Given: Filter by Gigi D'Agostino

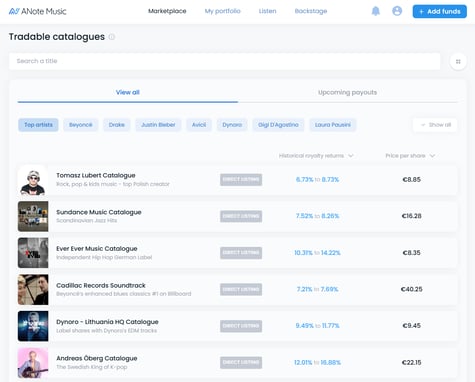Looking at the screenshot, I should click(x=278, y=125).
